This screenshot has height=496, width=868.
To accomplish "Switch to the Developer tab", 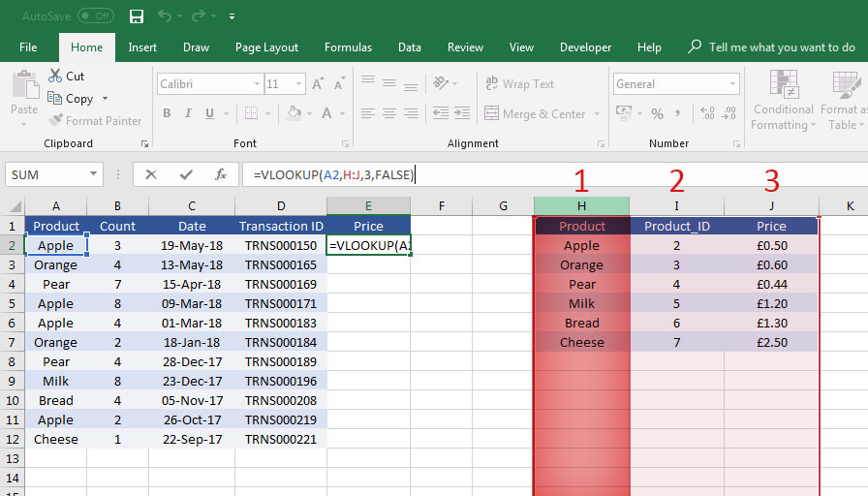I will 585,47.
